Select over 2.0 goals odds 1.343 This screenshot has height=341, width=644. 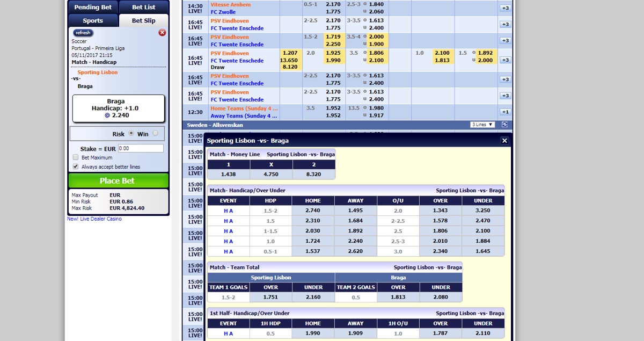[440, 211]
